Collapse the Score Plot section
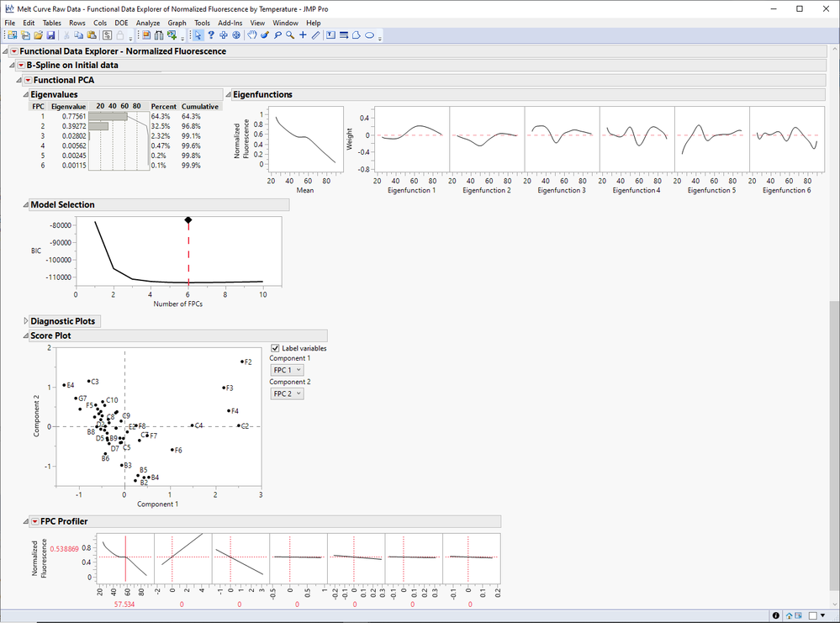840x623 pixels. click(x=25, y=335)
